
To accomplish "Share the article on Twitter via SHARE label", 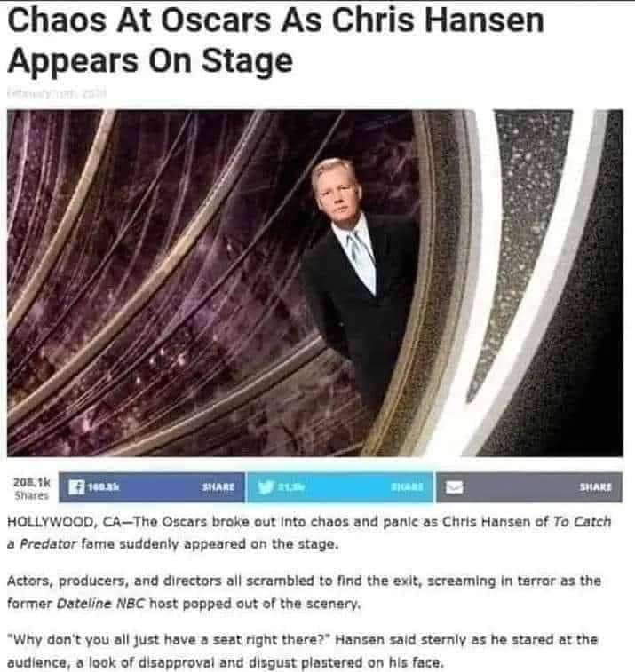I will 407,487.
